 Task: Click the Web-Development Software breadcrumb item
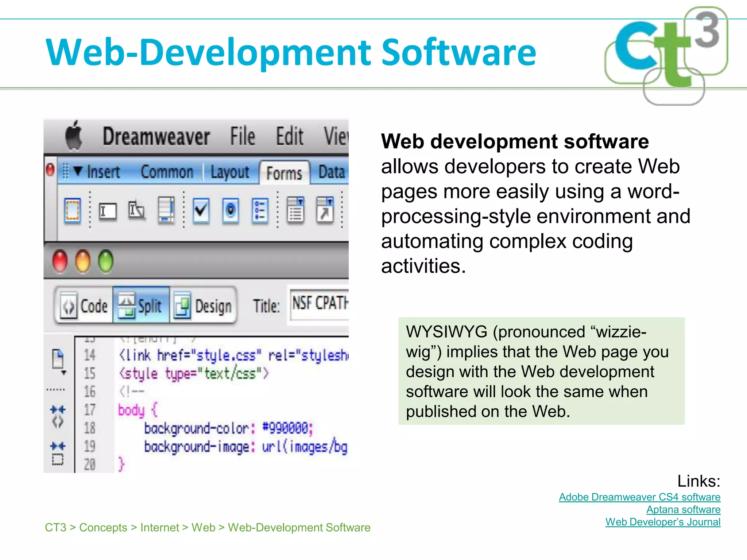coord(299,528)
